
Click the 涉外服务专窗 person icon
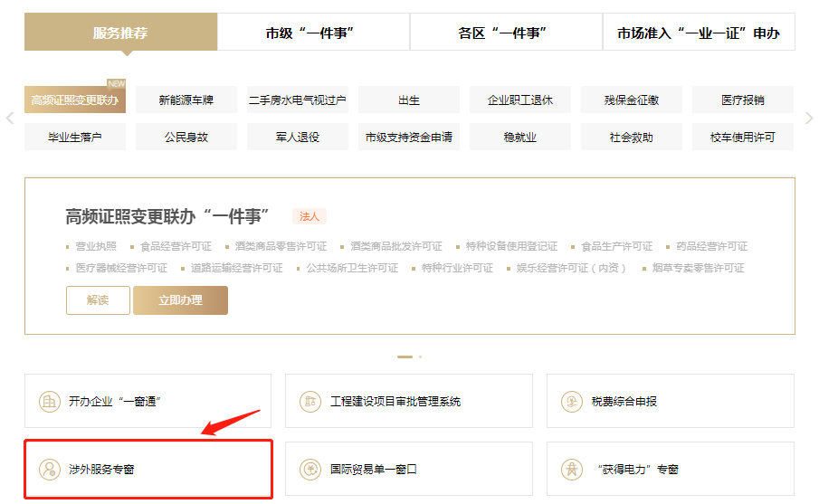[50, 469]
